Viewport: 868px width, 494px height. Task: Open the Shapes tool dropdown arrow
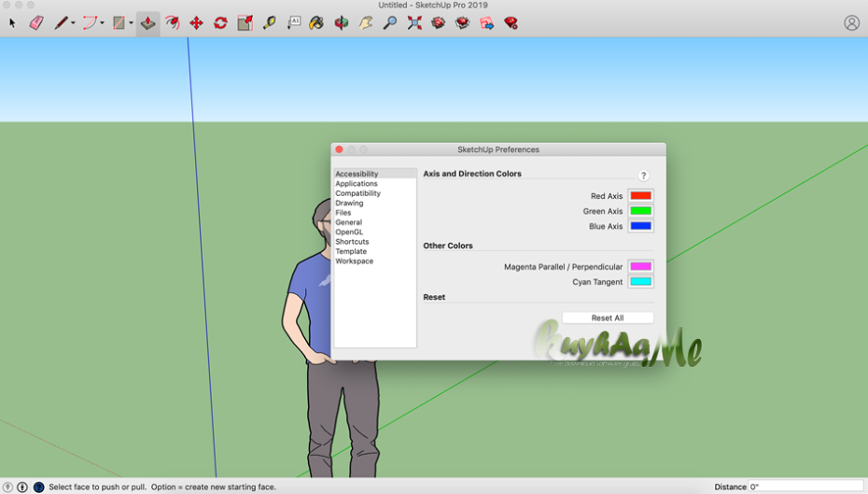tap(132, 23)
